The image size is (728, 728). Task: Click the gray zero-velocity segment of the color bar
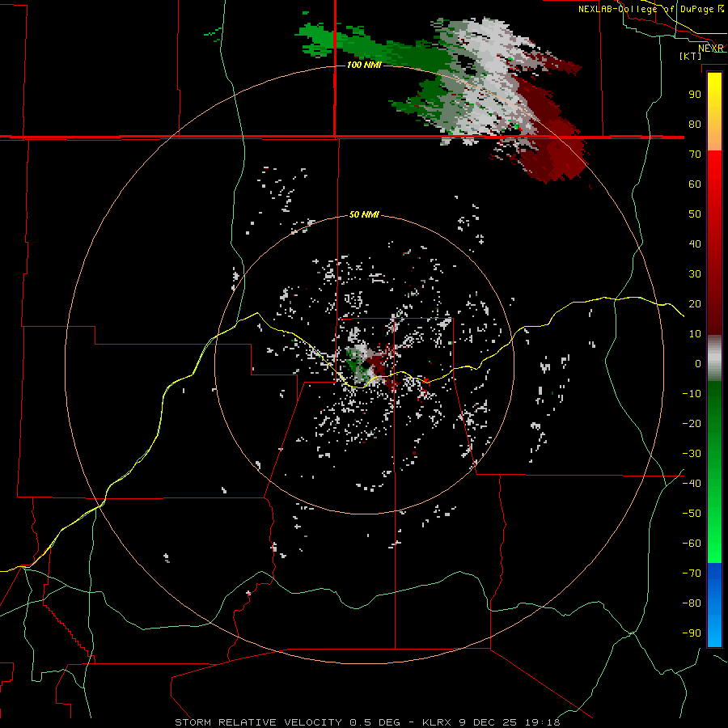tap(714, 358)
